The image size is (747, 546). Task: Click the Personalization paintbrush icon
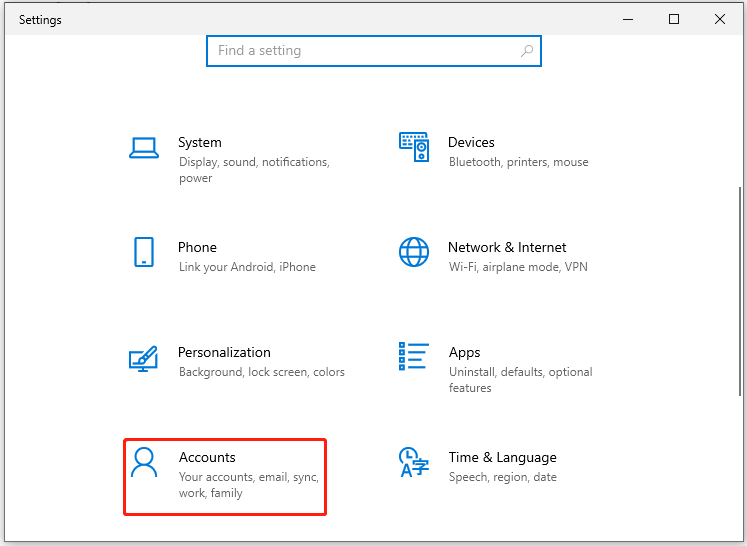[x=144, y=357]
